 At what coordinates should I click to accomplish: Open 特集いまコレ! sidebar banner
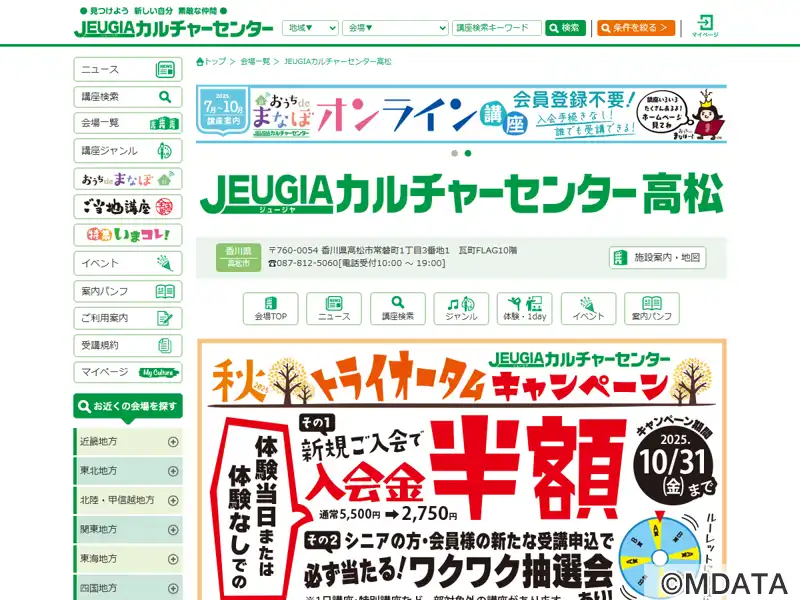[x=128, y=235]
